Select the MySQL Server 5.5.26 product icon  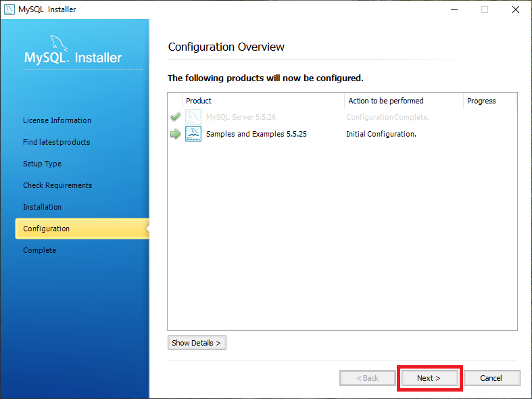(x=193, y=117)
